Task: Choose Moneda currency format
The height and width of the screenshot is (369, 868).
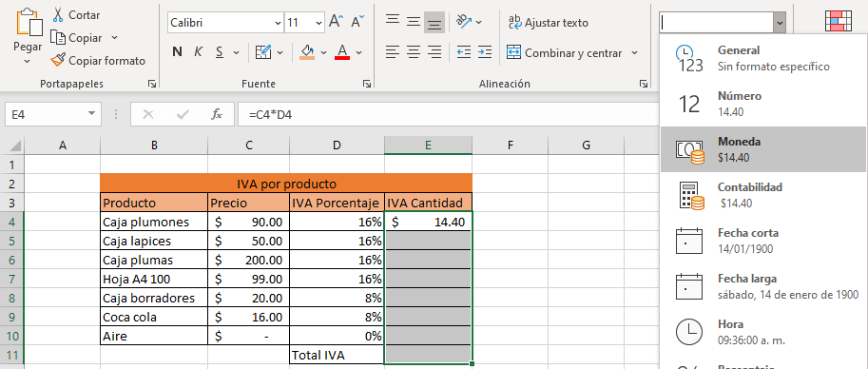Action: click(763, 149)
